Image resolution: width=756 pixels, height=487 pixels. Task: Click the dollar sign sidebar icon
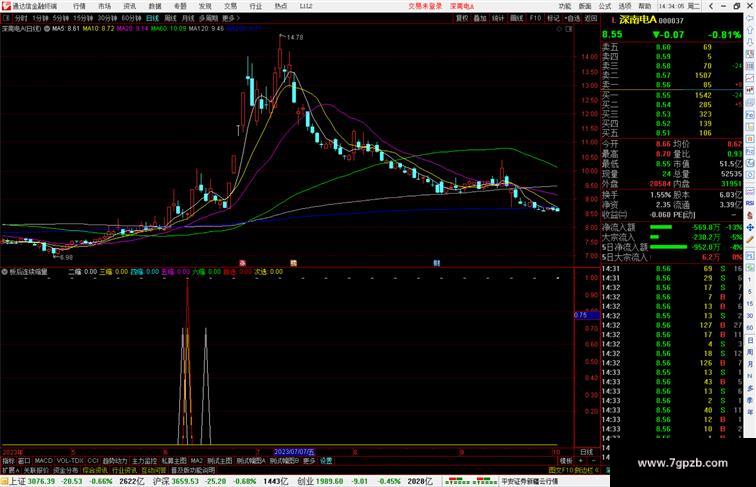click(x=750, y=216)
